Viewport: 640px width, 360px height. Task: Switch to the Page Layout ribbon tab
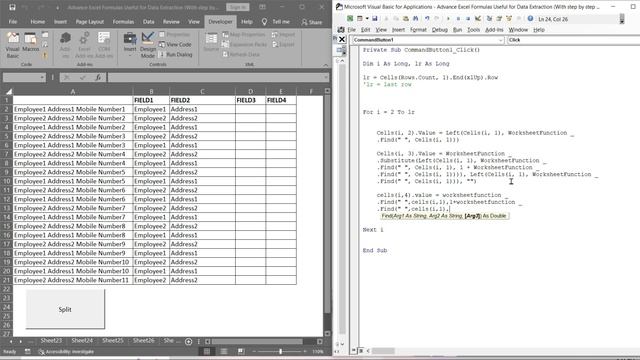(x=90, y=22)
